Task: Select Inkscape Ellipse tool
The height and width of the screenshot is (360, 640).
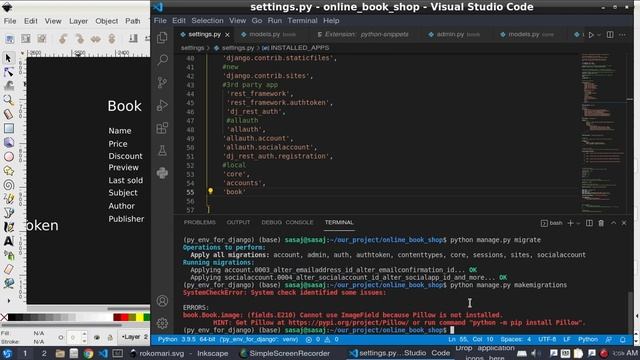Action: tap(8, 157)
